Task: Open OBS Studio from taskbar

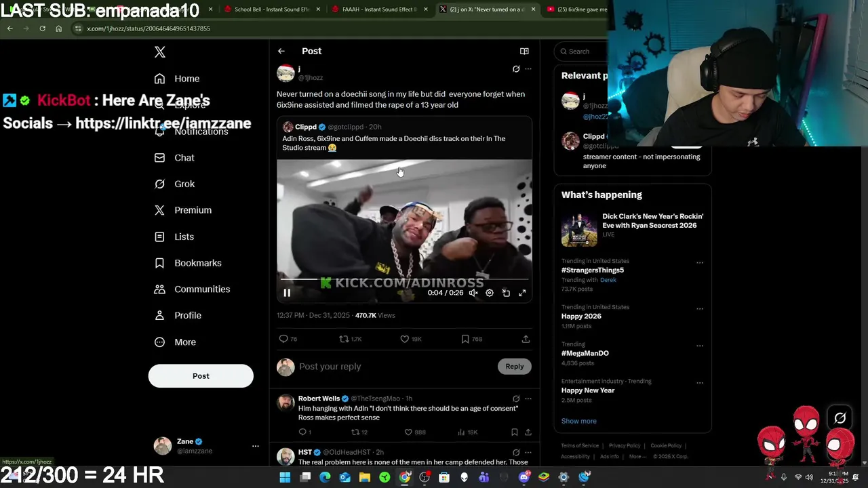Action: coord(425,477)
